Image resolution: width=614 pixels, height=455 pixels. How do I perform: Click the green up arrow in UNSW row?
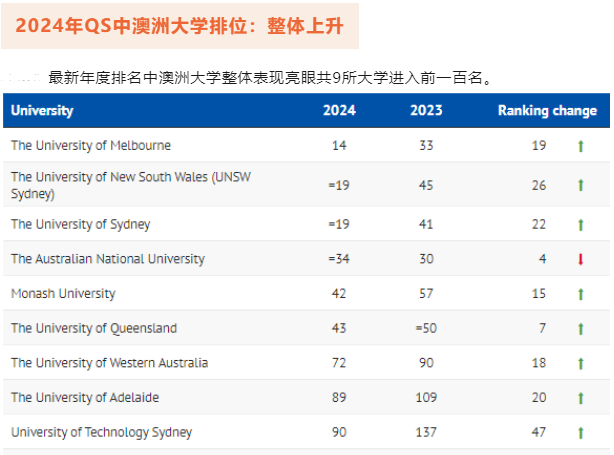click(x=581, y=185)
